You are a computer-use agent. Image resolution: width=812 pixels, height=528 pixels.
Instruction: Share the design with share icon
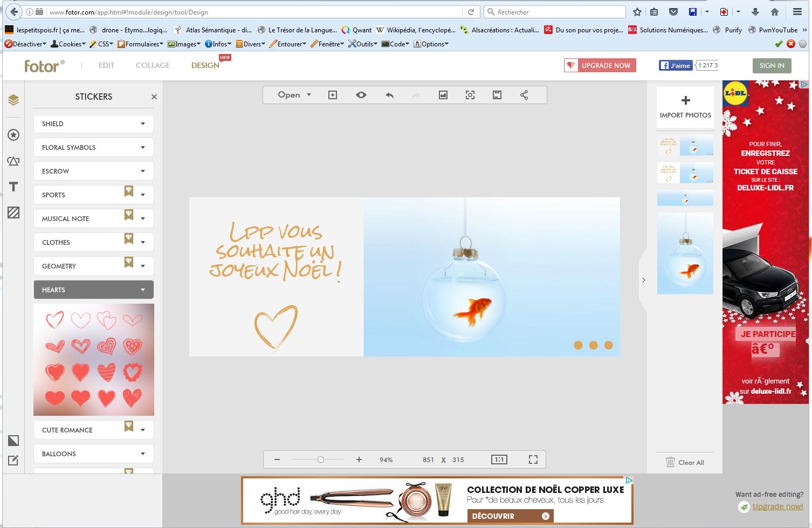point(524,95)
